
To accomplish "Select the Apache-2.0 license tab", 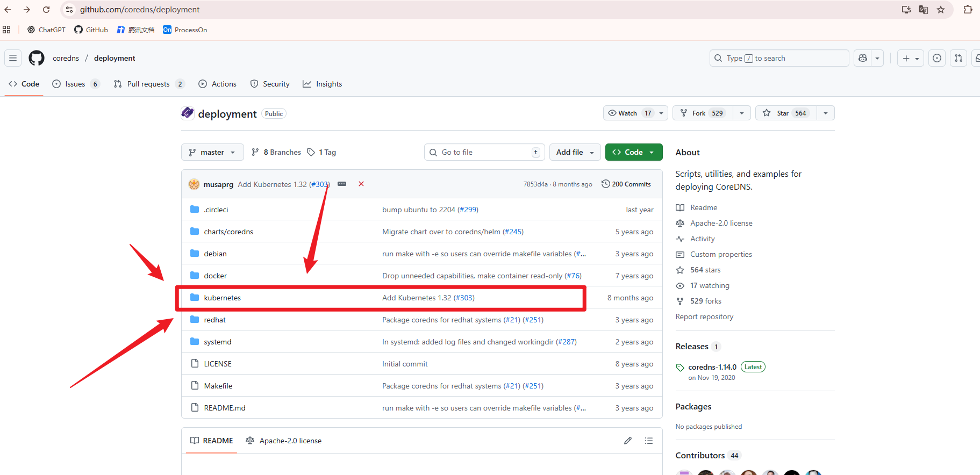I will click(283, 441).
